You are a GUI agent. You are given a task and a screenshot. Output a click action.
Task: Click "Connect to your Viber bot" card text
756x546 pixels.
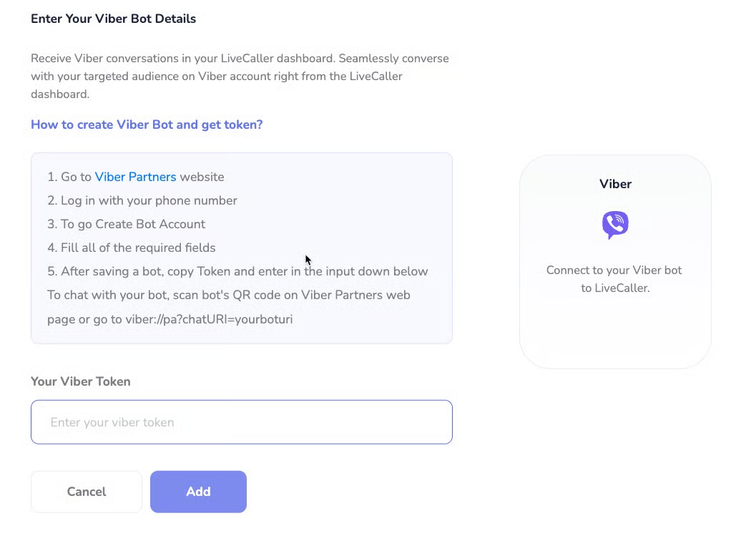614,270
